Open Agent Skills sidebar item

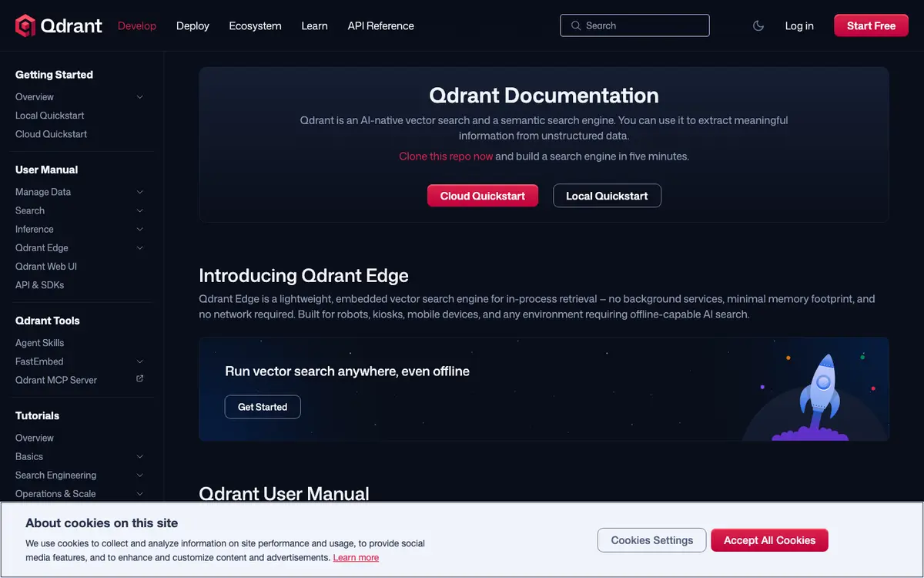click(40, 343)
